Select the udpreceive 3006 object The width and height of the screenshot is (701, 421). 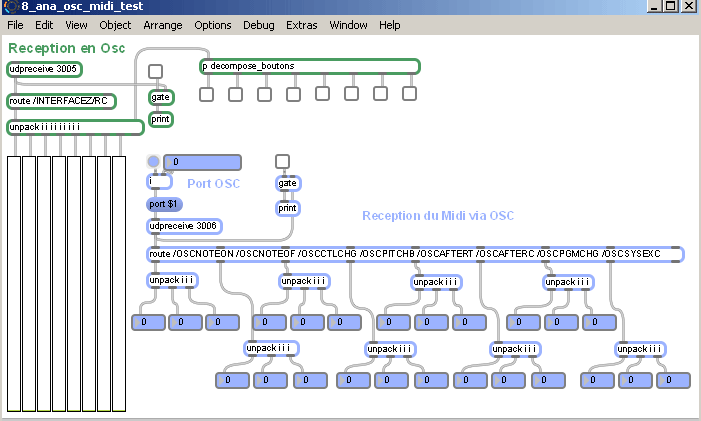click(184, 227)
